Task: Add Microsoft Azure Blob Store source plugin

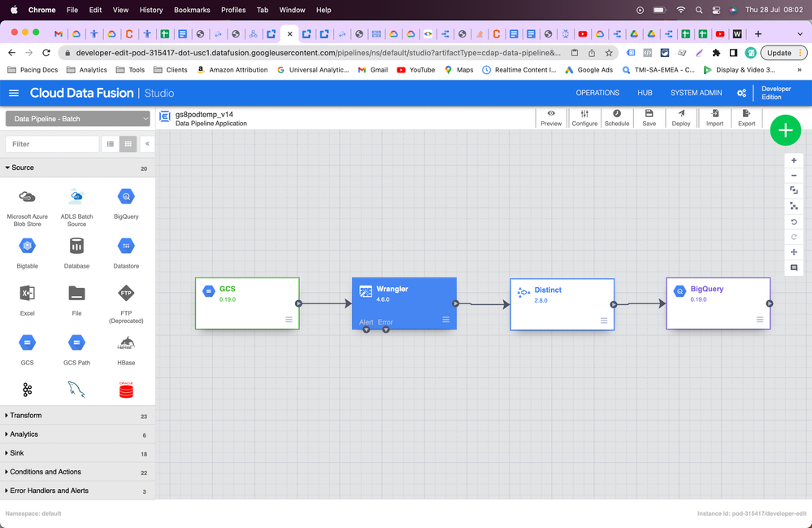Action: [27, 207]
